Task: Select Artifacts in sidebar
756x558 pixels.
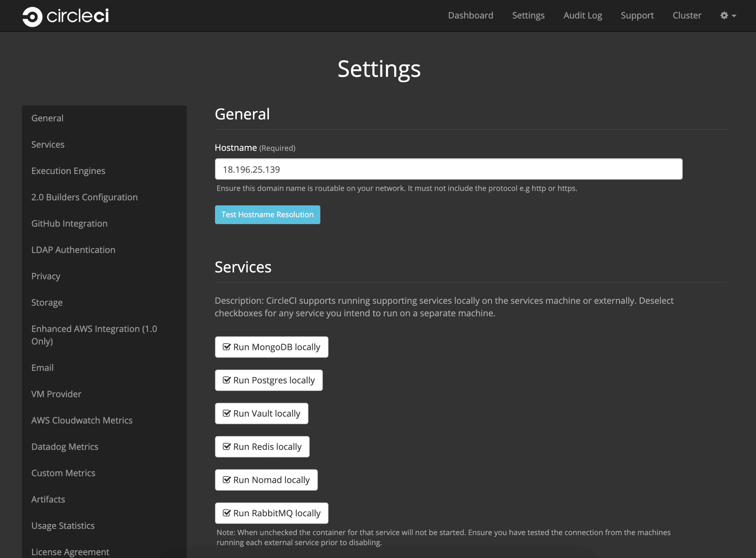Action: 48,500
